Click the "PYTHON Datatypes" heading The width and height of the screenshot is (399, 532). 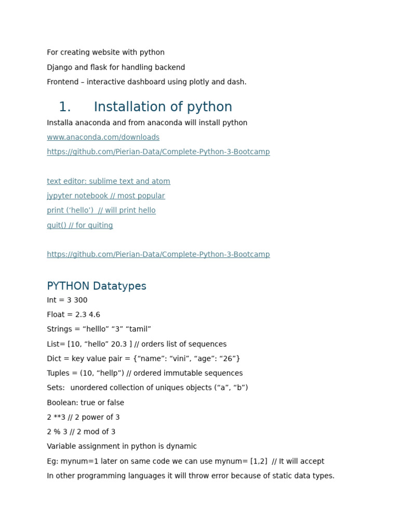point(97,286)
